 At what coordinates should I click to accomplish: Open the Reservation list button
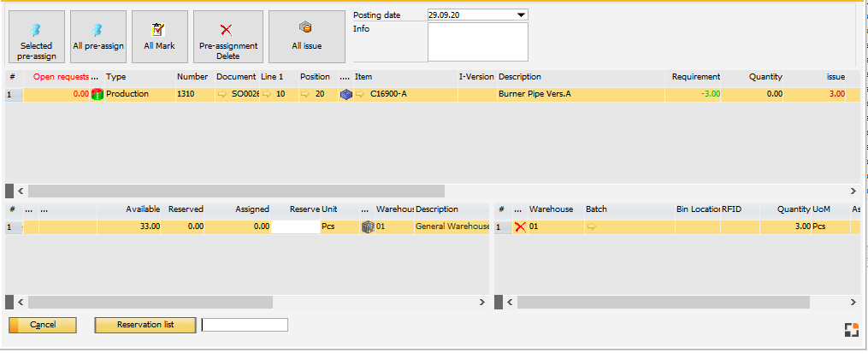(145, 325)
